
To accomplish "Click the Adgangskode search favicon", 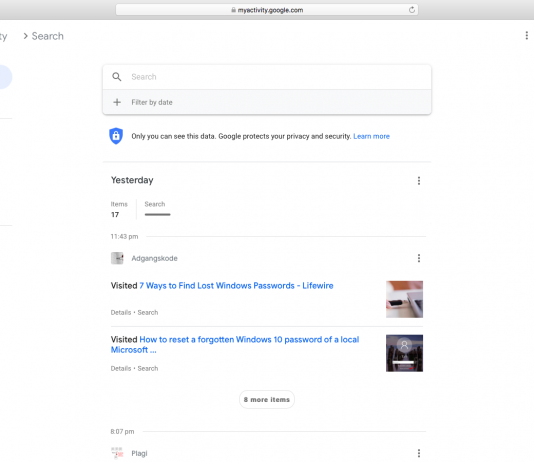I will pyautogui.click(x=117, y=258).
